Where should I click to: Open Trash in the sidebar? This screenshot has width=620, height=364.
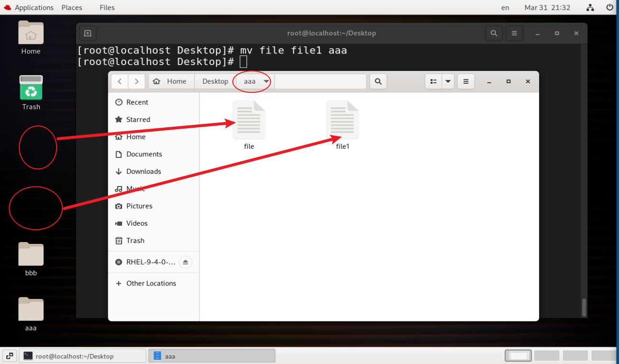point(154,241)
